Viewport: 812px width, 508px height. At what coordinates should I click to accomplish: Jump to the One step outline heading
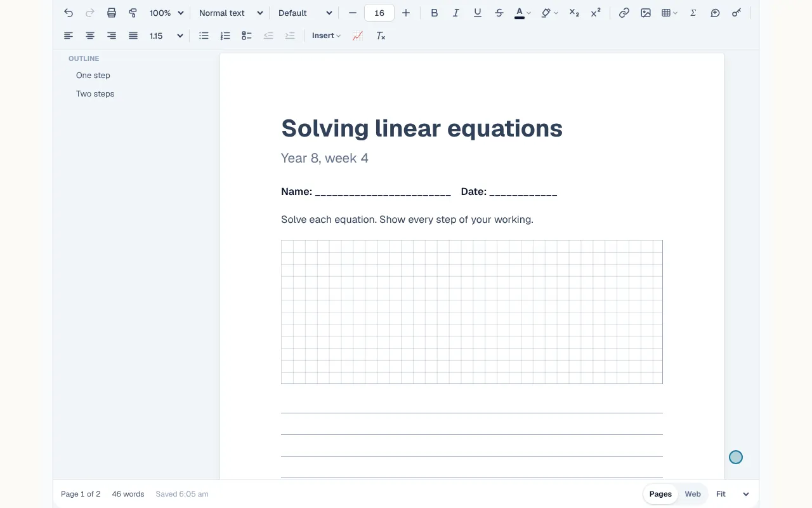tap(93, 75)
